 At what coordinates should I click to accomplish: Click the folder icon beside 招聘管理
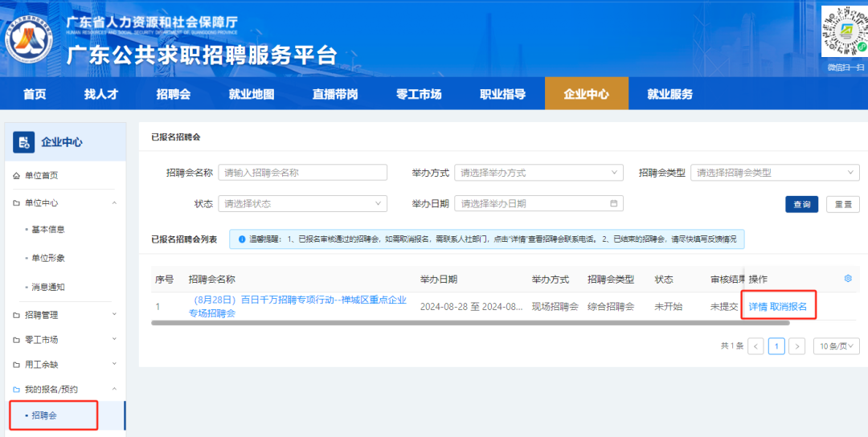coord(16,316)
